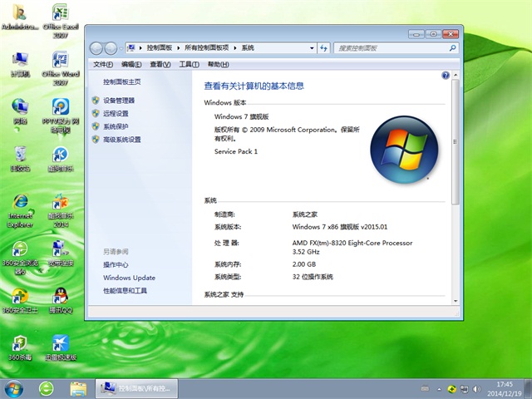
Task: Click in the 搜索控制面板 search field
Action: coord(391,48)
